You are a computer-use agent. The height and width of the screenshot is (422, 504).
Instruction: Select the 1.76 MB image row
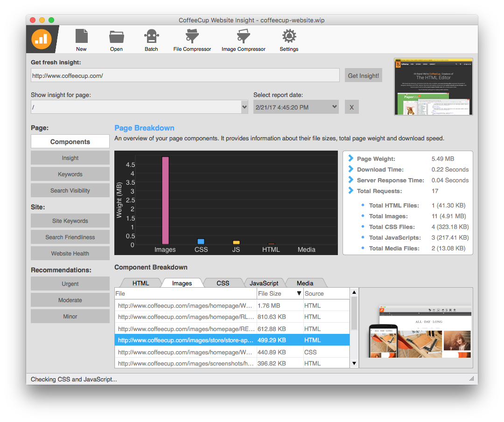pyautogui.click(x=232, y=305)
